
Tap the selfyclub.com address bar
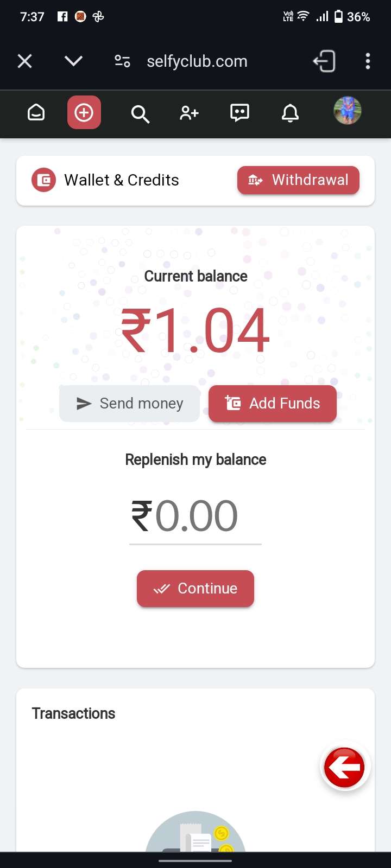(x=197, y=61)
